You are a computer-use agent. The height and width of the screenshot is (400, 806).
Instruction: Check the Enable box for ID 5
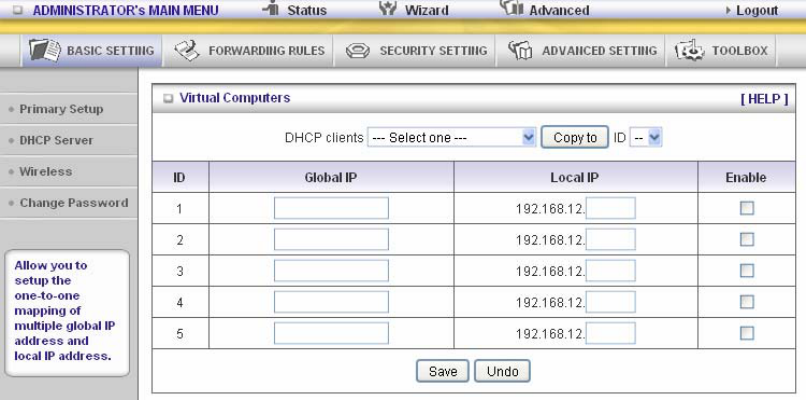tap(746, 334)
